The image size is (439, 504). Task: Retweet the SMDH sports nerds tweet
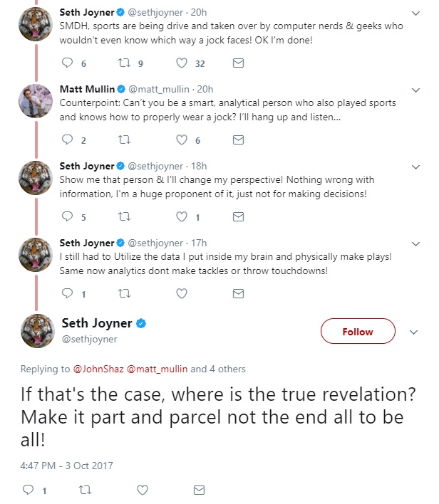[x=125, y=63]
